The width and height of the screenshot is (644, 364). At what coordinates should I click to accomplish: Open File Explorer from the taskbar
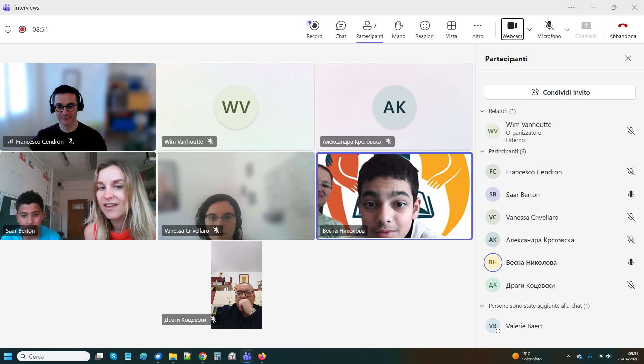click(173, 356)
